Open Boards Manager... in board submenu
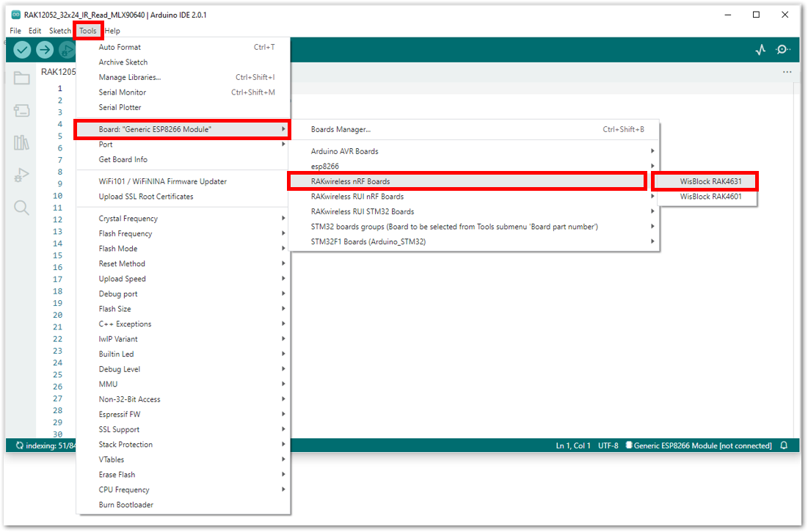808x532 pixels. [x=474, y=129]
